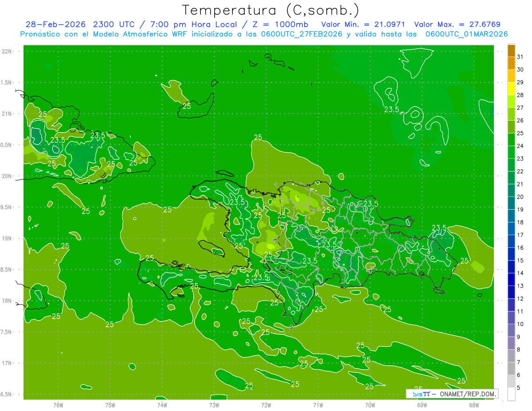Click the 'Valor Min. = 21.0971' value
Viewport: 532px width, 411px height.
pos(363,24)
